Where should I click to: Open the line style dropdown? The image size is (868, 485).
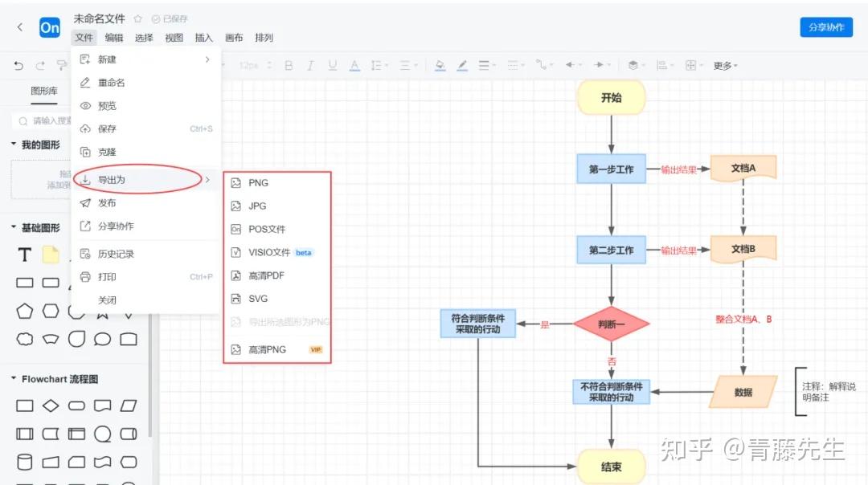[x=515, y=65]
